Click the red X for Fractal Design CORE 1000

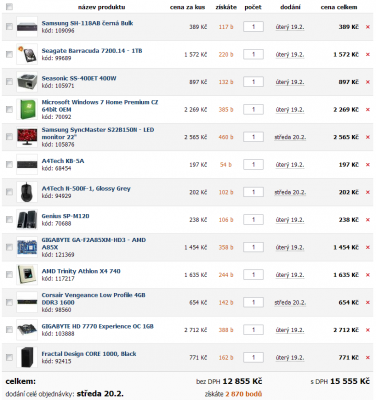368,358
